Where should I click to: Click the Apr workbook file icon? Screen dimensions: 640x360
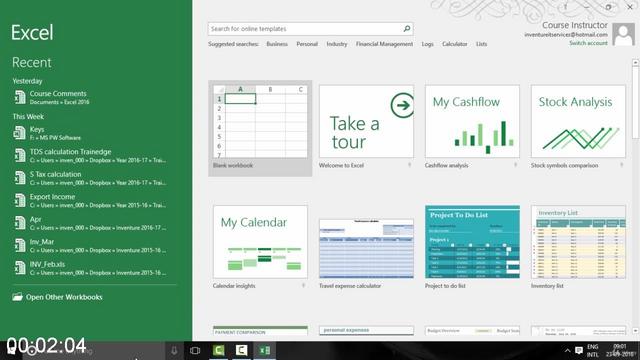(20, 223)
